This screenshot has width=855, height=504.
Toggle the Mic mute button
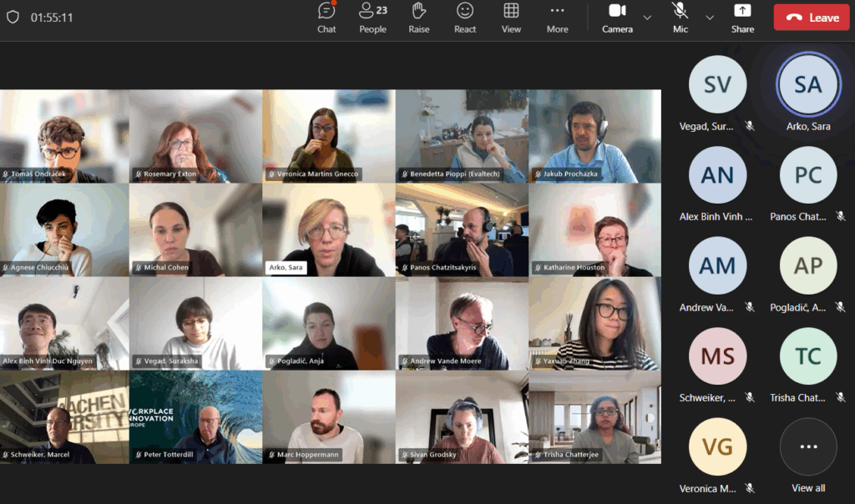pos(680,18)
